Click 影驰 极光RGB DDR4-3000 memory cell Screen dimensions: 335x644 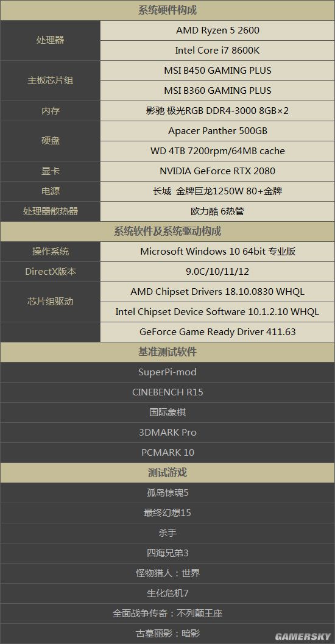217,111
